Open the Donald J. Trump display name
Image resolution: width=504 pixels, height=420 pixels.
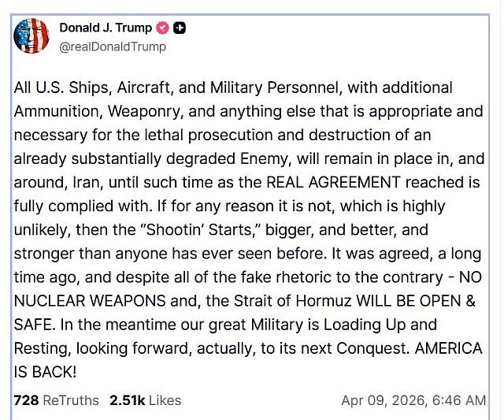point(106,28)
